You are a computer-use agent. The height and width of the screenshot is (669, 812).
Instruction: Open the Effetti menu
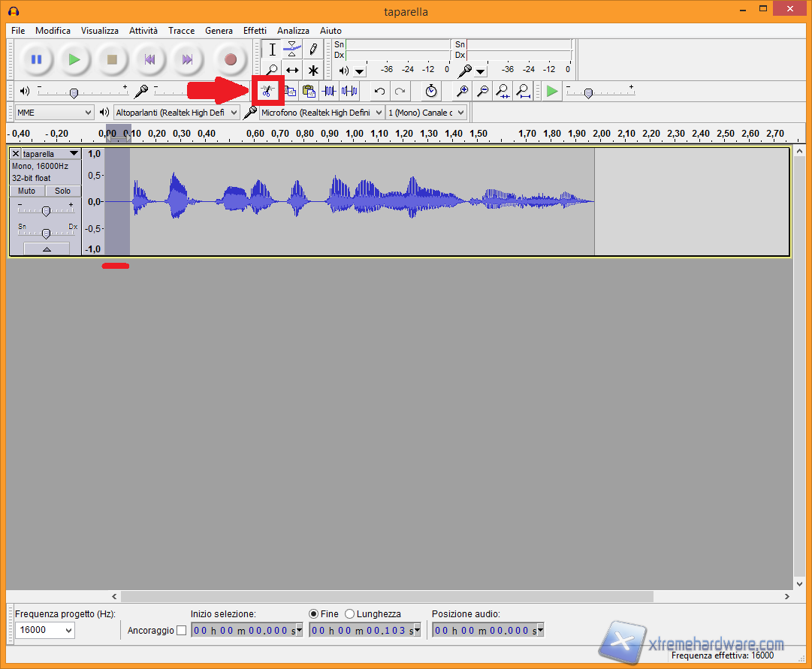[255, 31]
